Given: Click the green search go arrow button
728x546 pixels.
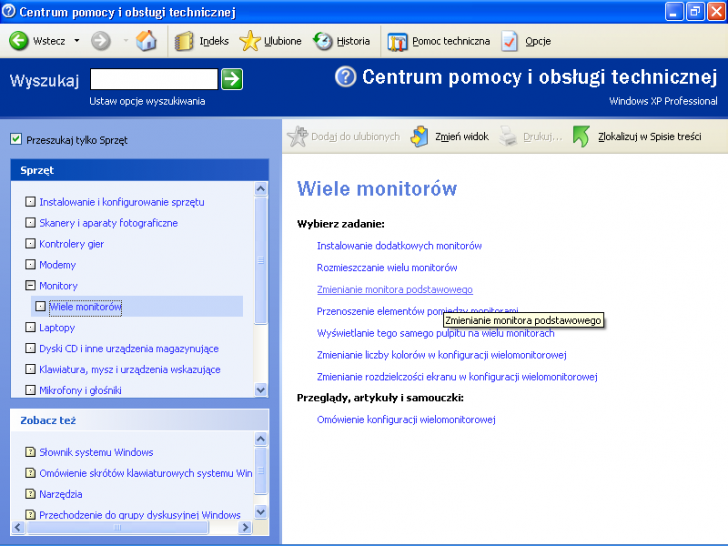Looking at the screenshot, I should [x=232, y=79].
